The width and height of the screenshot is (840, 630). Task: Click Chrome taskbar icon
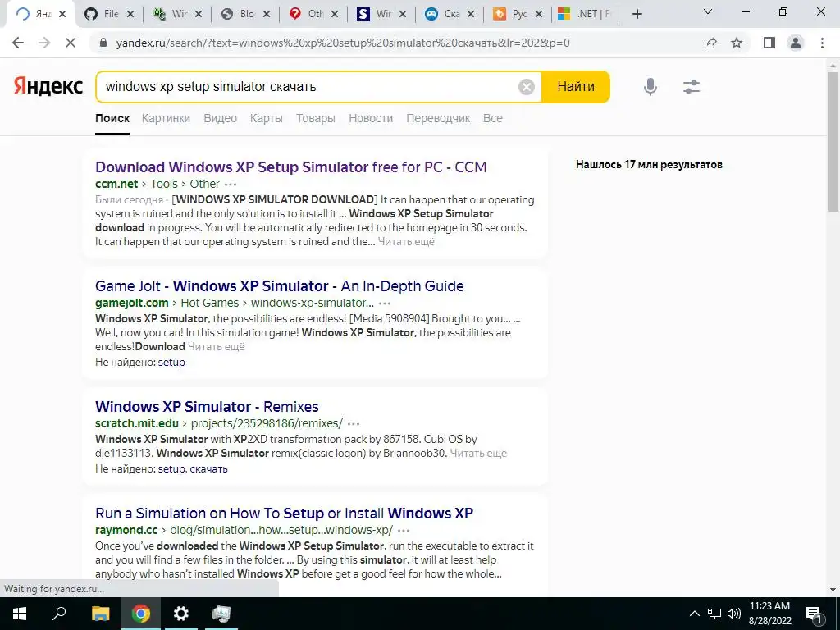pyautogui.click(x=140, y=614)
